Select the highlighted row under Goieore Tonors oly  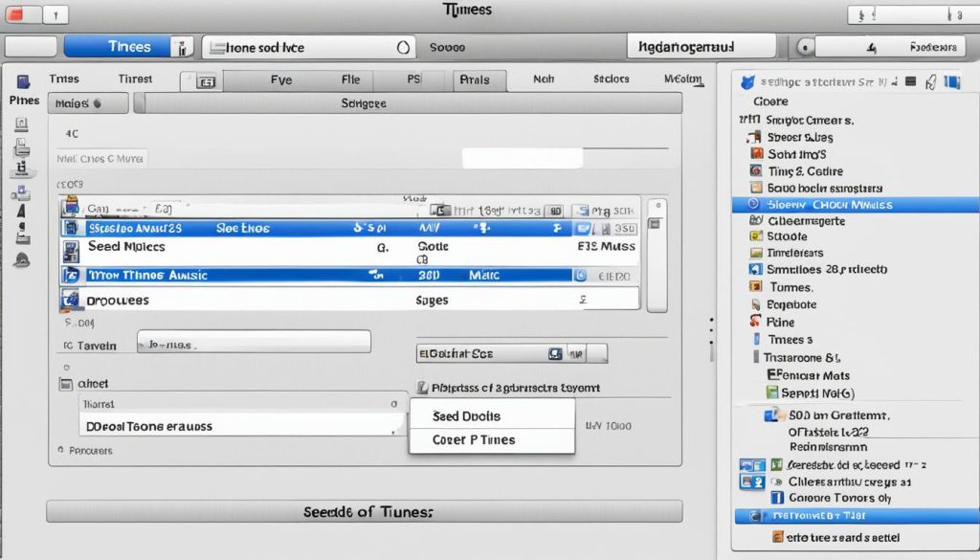pos(857,516)
